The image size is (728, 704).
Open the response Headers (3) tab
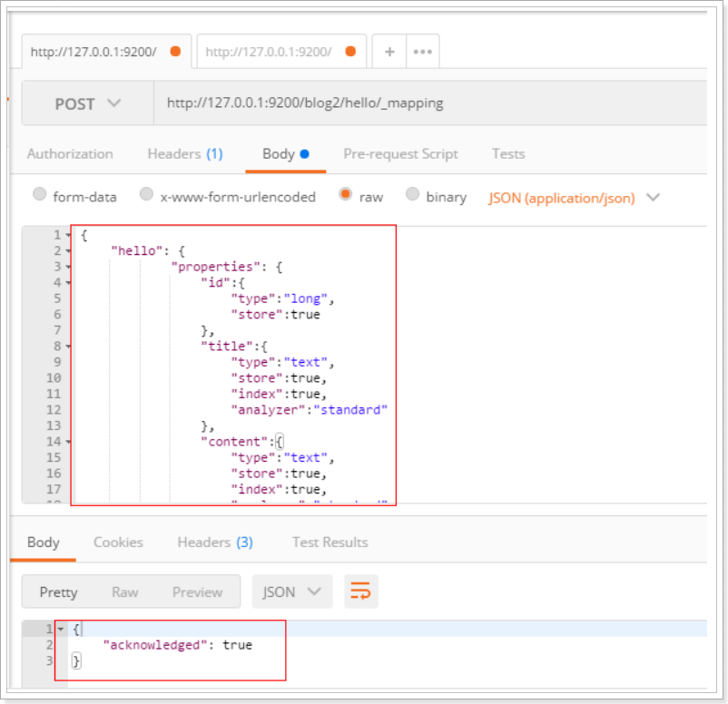(x=215, y=542)
